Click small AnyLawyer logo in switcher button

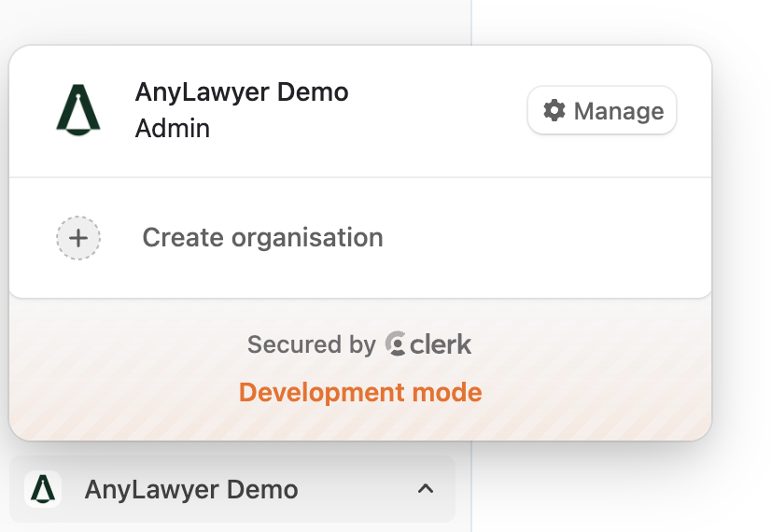[x=43, y=489]
